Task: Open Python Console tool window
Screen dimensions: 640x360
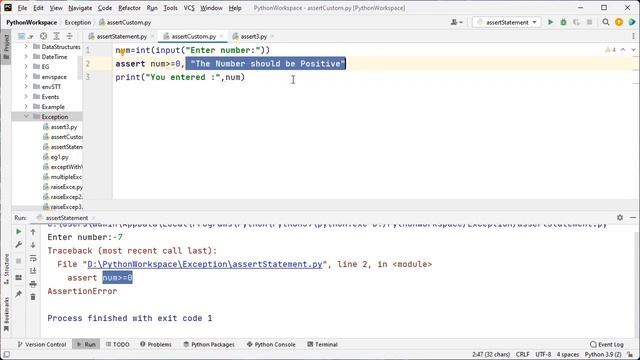Action: coord(271,344)
